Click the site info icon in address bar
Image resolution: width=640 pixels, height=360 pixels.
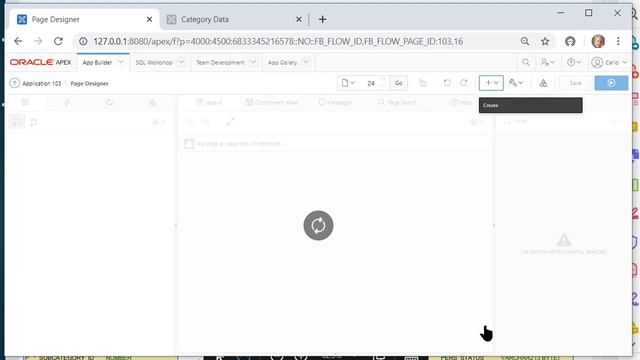pos(83,41)
